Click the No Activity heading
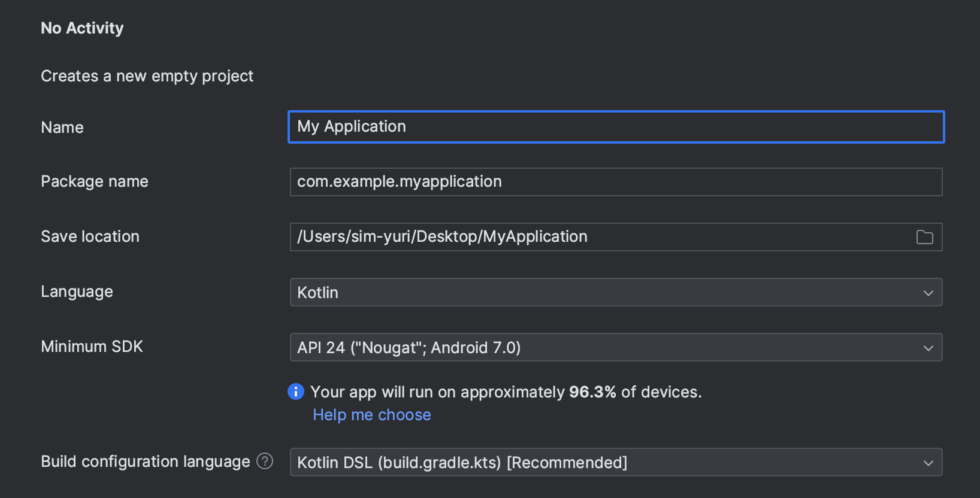Viewport: 980px width, 498px height. tap(82, 28)
